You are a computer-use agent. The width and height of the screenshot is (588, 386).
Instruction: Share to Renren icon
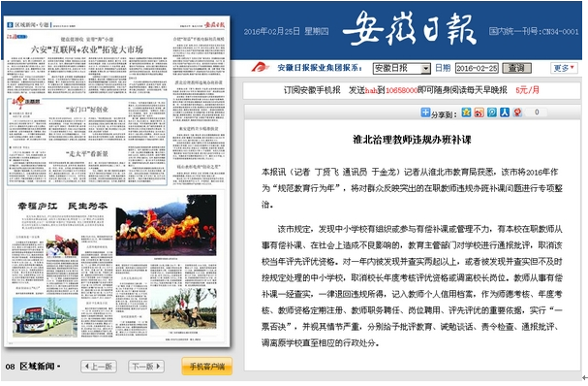(x=505, y=113)
